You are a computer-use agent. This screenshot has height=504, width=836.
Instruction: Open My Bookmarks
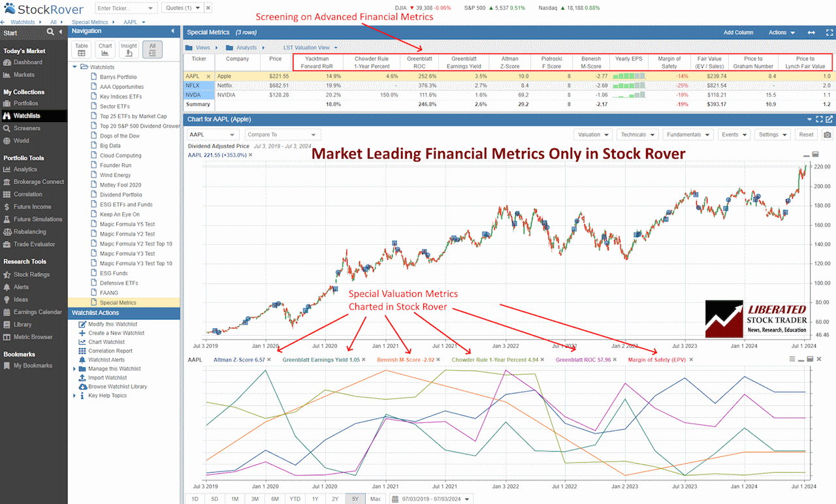click(x=33, y=366)
